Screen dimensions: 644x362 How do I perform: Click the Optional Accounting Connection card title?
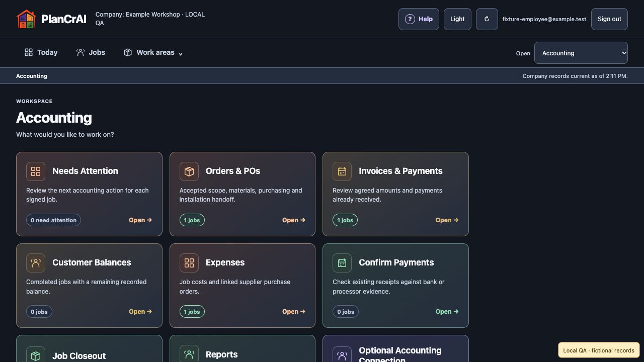[400, 354]
